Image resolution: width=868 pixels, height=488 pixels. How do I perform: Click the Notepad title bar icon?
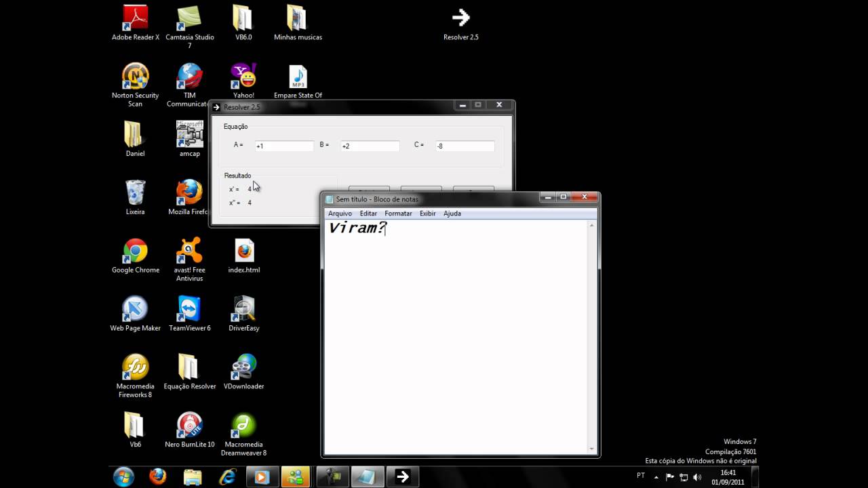coord(330,199)
